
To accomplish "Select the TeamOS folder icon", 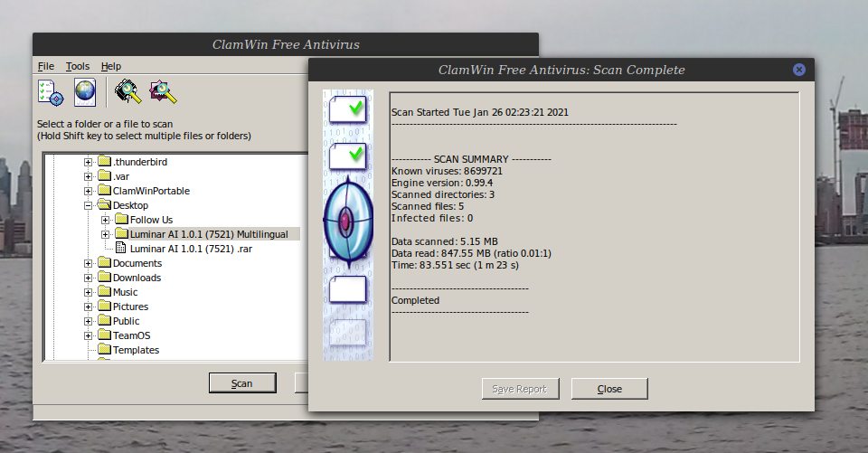I will pos(105,335).
